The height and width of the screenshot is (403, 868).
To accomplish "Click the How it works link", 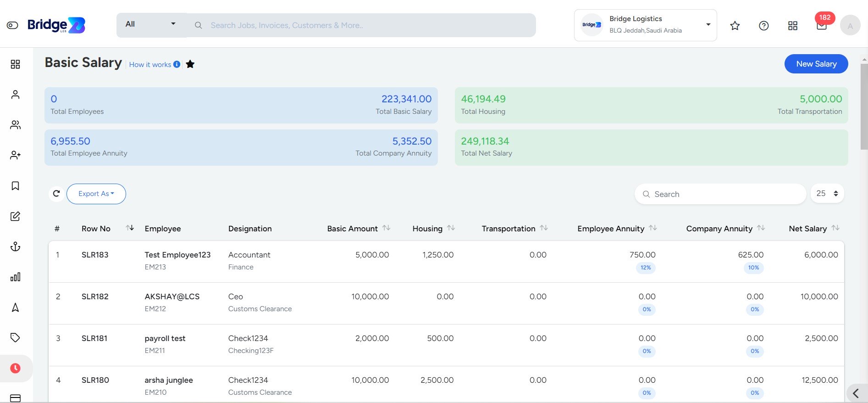I will (150, 65).
